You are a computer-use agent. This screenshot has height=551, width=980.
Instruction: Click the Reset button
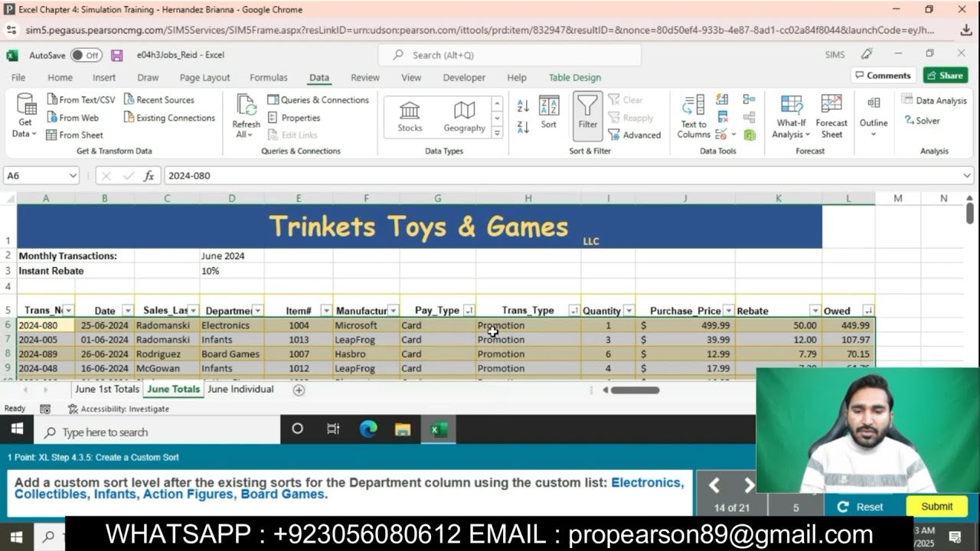point(862,507)
